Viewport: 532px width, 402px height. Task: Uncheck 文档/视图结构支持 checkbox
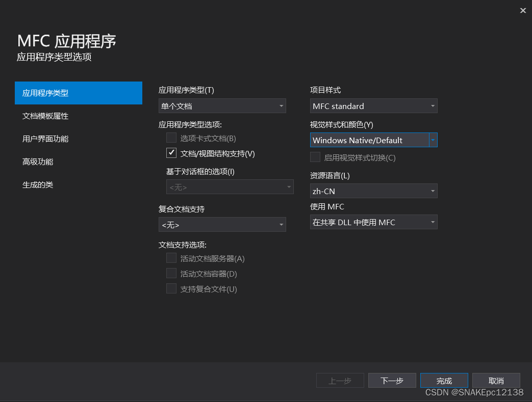171,152
